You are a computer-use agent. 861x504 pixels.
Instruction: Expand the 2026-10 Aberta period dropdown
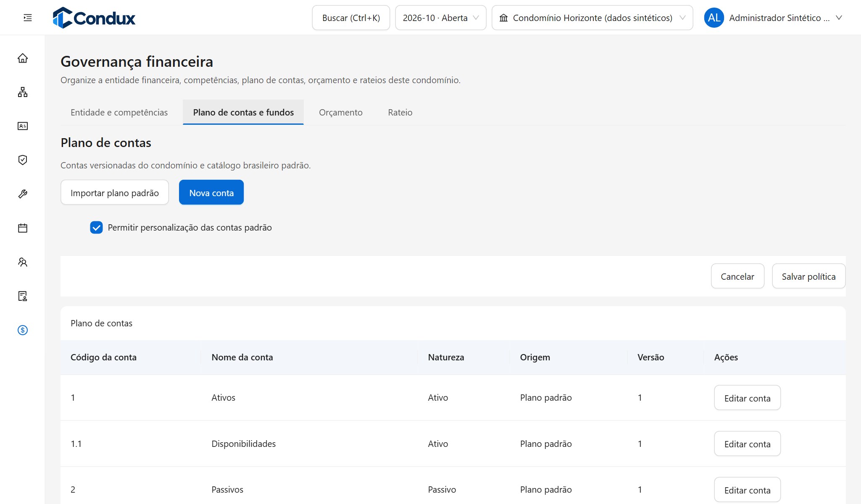[x=440, y=18]
